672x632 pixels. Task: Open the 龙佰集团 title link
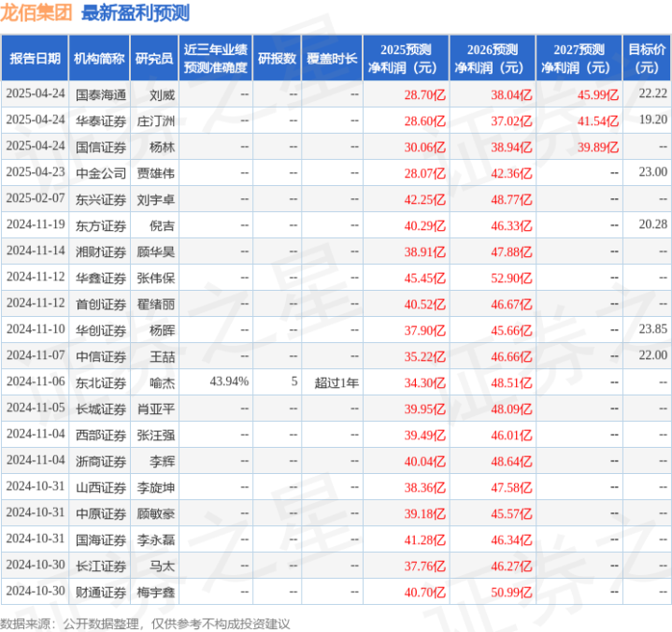coord(36,13)
